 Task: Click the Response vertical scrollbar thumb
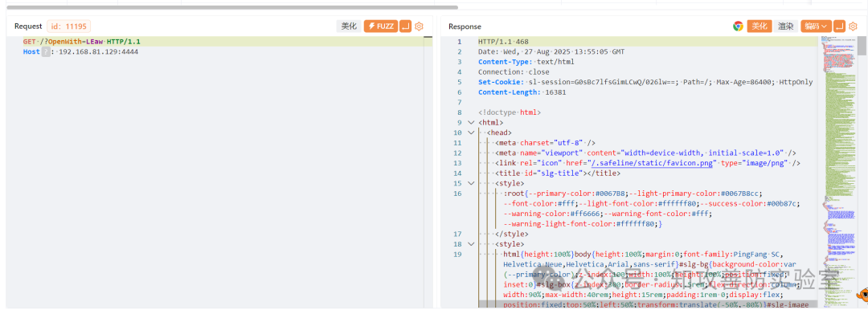862,45
